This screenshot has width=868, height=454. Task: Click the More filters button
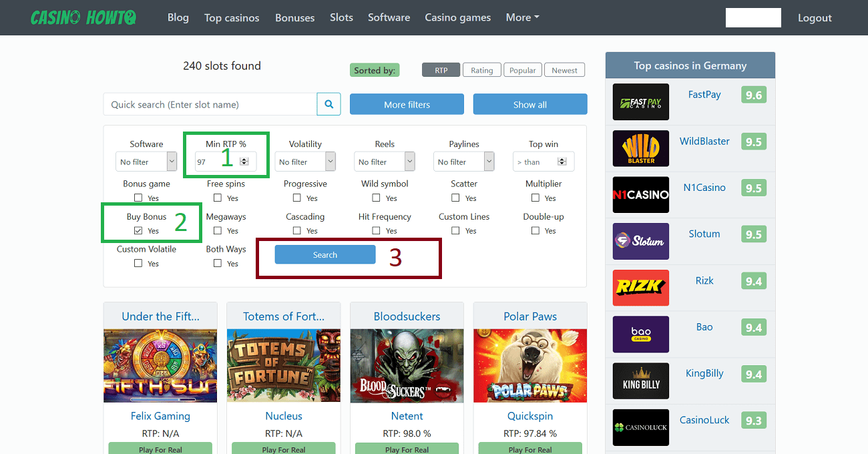point(407,104)
